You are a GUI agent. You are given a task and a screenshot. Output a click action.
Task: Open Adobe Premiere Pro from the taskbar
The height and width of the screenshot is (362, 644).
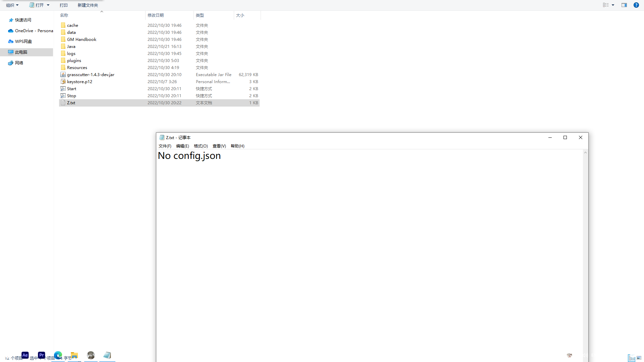[41, 355]
